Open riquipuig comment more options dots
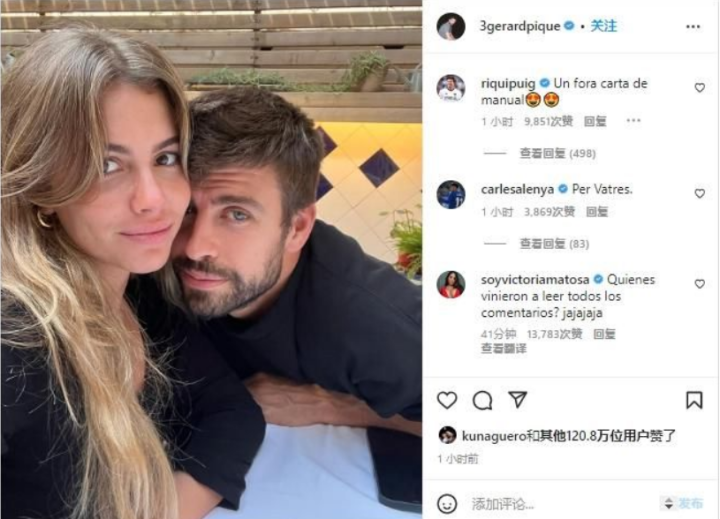 click(633, 121)
